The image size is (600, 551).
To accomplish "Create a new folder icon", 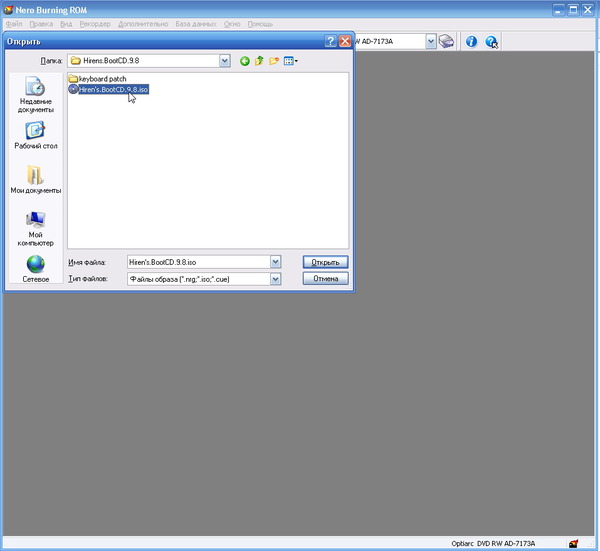I will (x=274, y=61).
